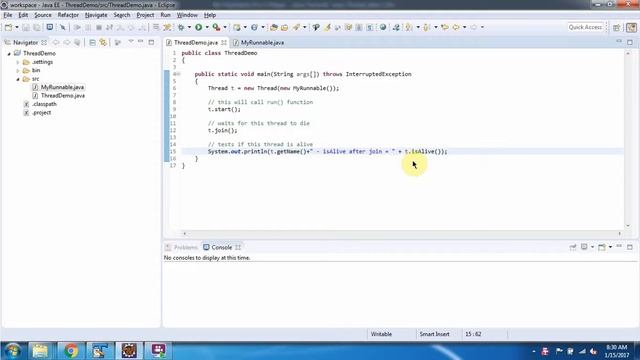Open the Navigator view menu triangle

click(131, 42)
